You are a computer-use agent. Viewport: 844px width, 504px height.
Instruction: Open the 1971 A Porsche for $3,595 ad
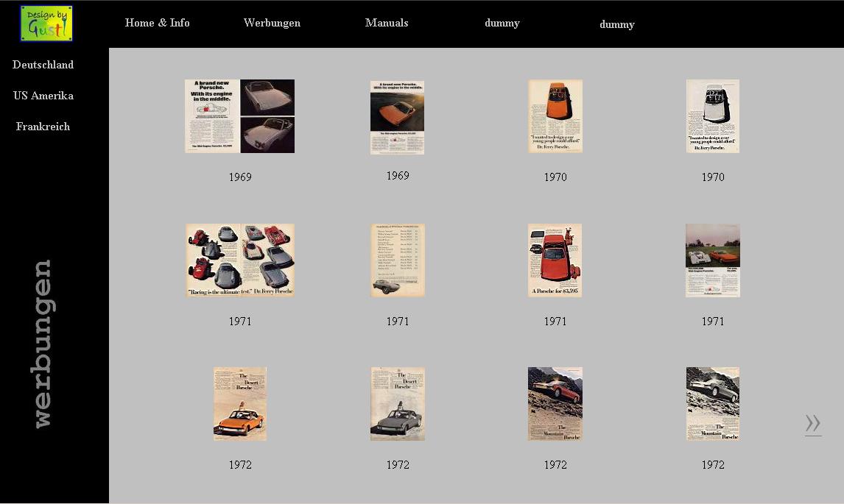pos(555,260)
